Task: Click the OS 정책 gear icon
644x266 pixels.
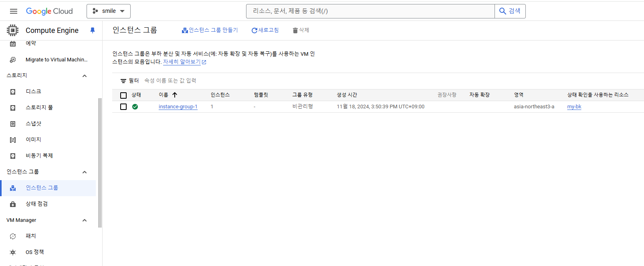Action: pos(13,252)
